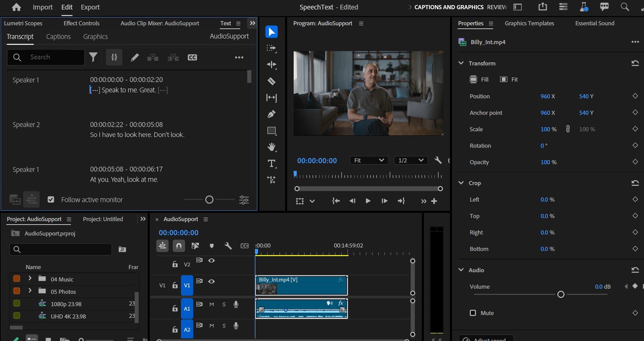Viewport: 644px width, 341px height.
Task: Open the Fit zoom level dropdown
Action: pos(369,160)
